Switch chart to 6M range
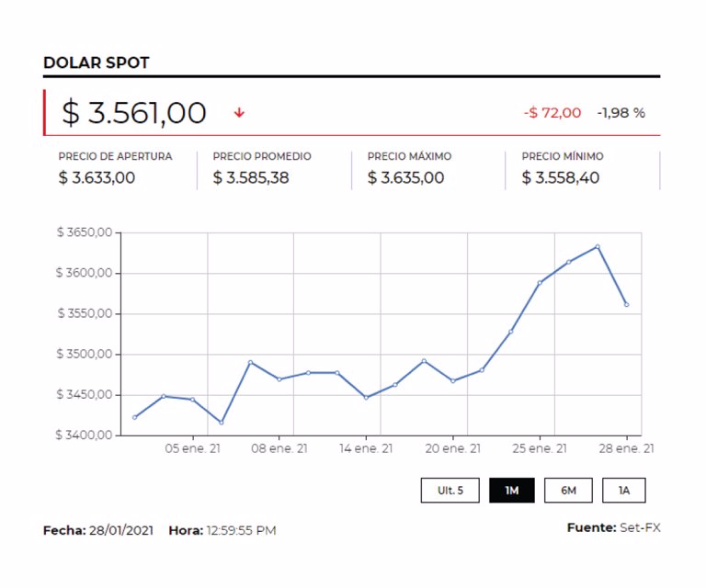This screenshot has width=706, height=588. pos(568,490)
